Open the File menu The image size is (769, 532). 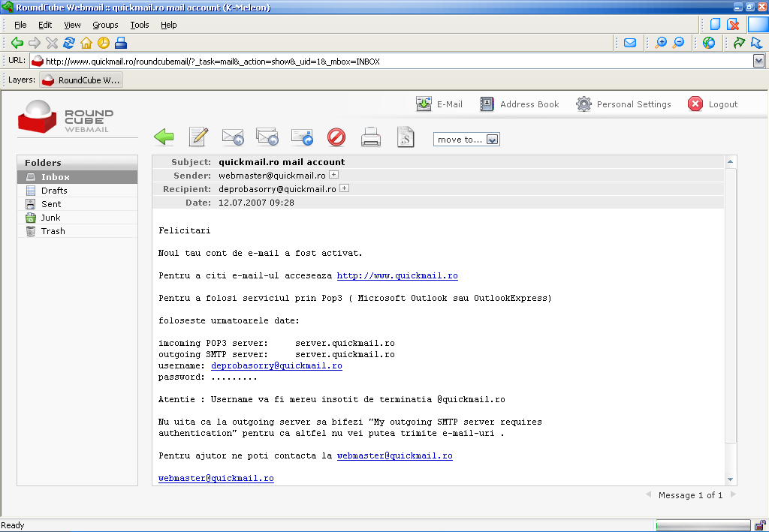click(x=20, y=25)
